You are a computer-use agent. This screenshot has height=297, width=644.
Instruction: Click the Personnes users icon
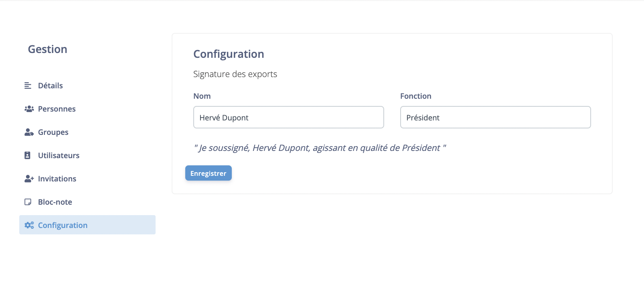click(x=28, y=108)
